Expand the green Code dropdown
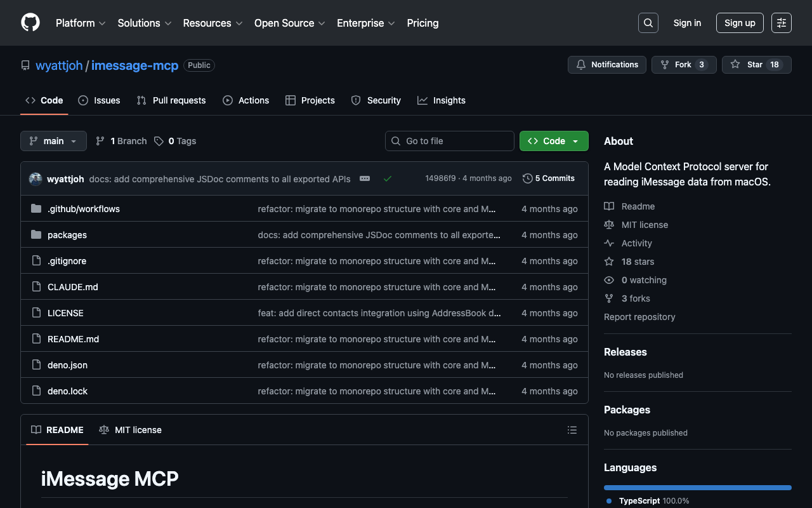The image size is (812, 508). pos(554,141)
